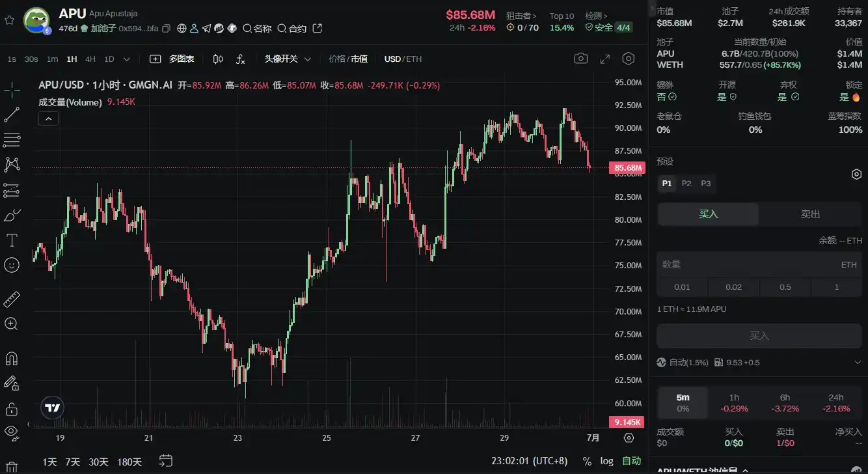Select the P2 preset tab
This screenshot has height=474, width=868.
tap(686, 184)
